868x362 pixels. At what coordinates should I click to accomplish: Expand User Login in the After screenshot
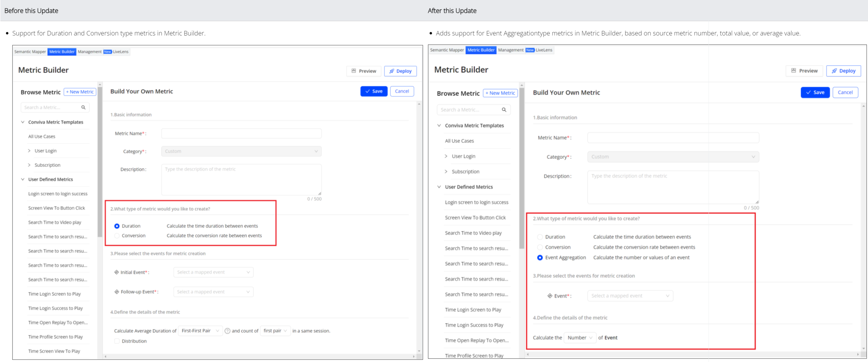(x=446, y=156)
